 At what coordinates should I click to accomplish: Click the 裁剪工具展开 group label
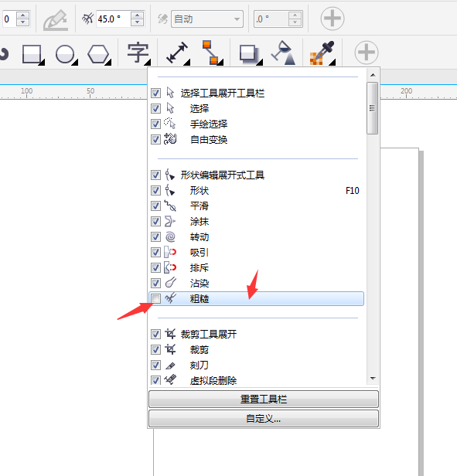click(209, 335)
